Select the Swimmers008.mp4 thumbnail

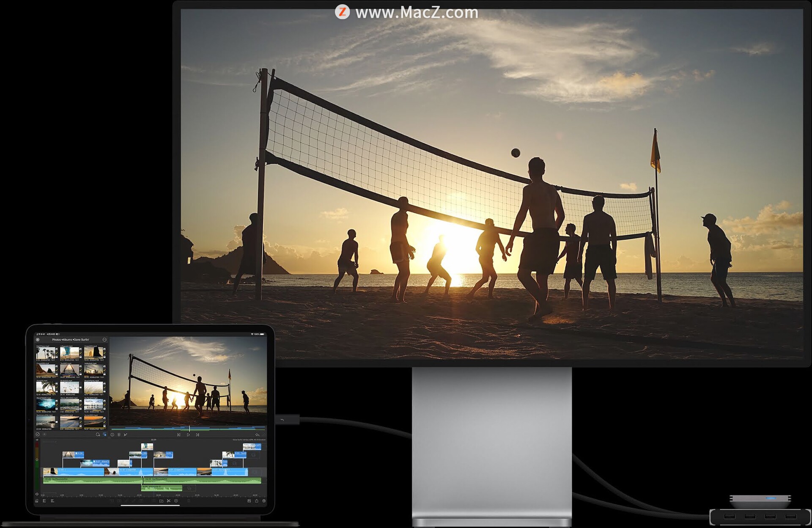coord(46,422)
